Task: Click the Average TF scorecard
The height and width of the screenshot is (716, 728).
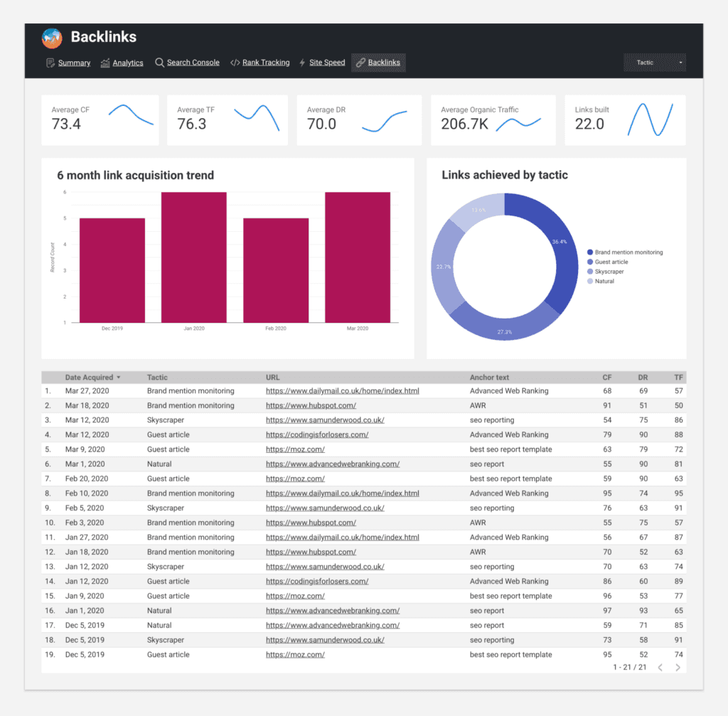Action: point(227,120)
